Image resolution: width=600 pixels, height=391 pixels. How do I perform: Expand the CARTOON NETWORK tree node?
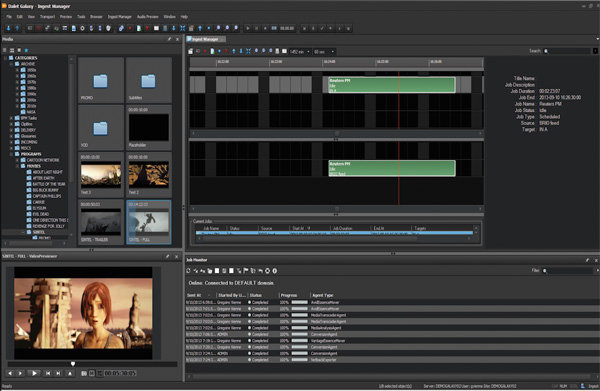pyautogui.click(x=17, y=160)
